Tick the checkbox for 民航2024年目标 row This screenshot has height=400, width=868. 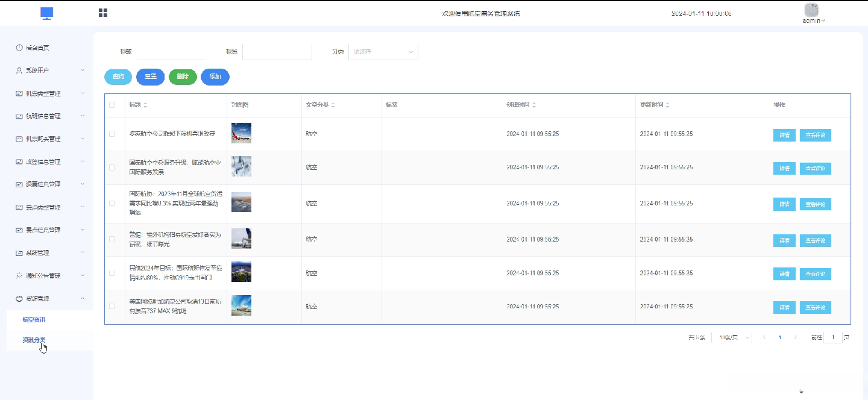click(x=112, y=273)
